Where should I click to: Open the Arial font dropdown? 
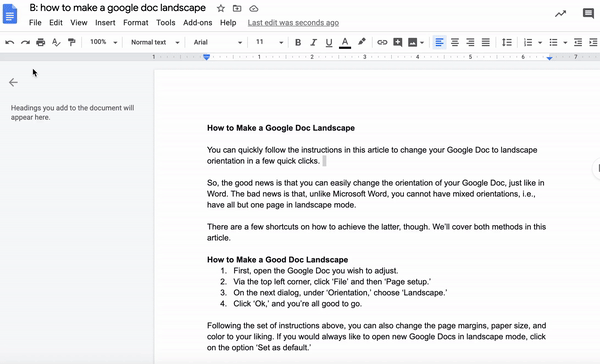217,42
